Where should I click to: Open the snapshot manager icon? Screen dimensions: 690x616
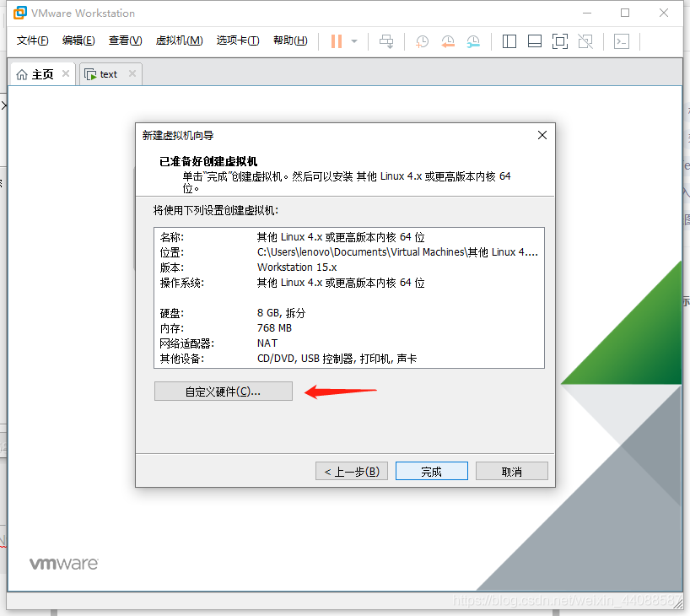[473, 41]
